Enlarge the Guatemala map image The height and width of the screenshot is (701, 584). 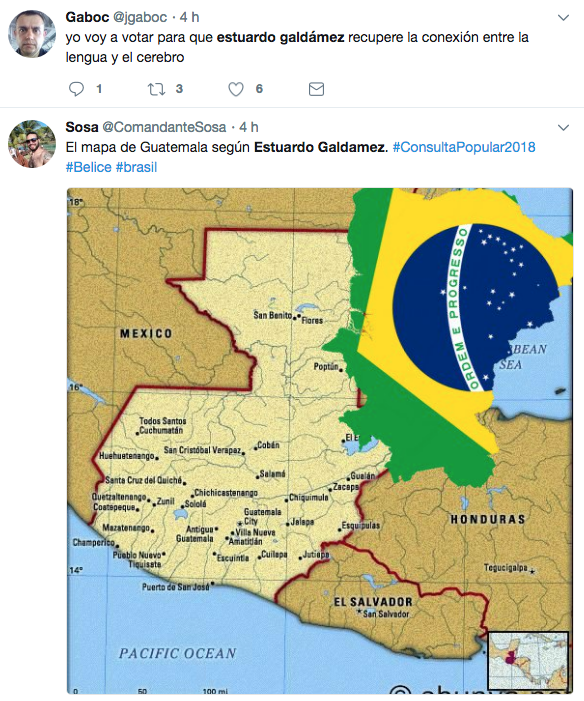(x=320, y=441)
